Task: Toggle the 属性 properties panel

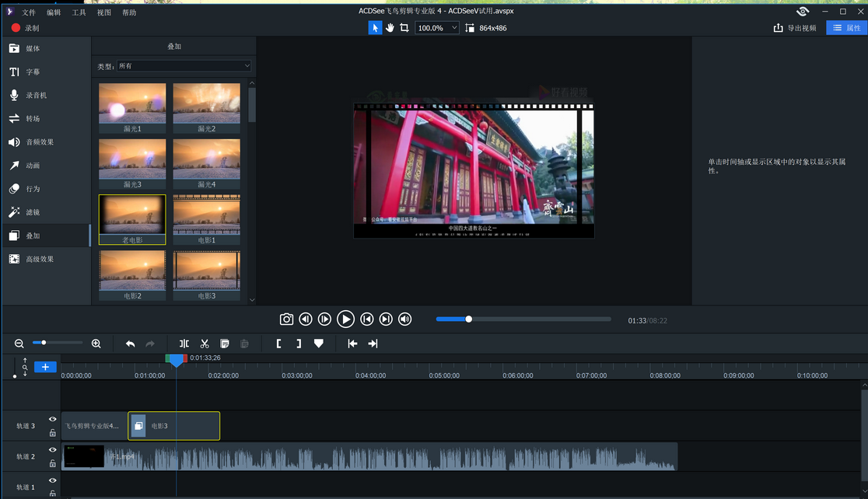Action: 846,28
